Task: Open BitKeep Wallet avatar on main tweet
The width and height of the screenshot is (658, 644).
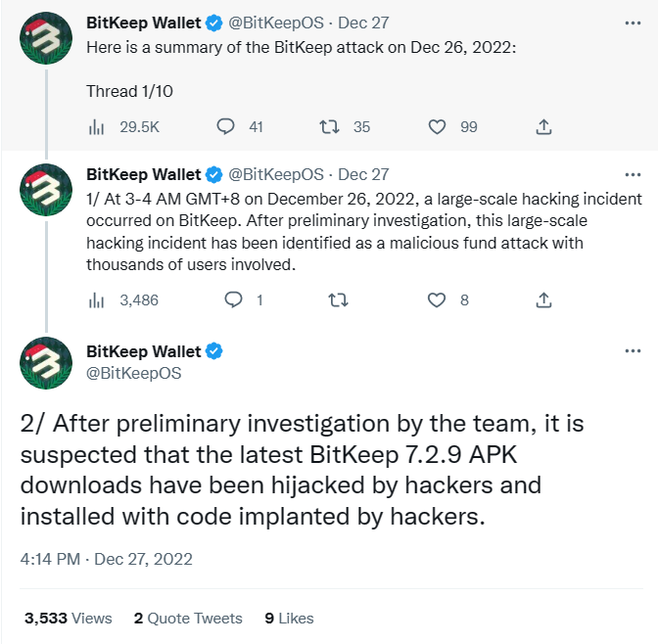Action: click(x=46, y=363)
